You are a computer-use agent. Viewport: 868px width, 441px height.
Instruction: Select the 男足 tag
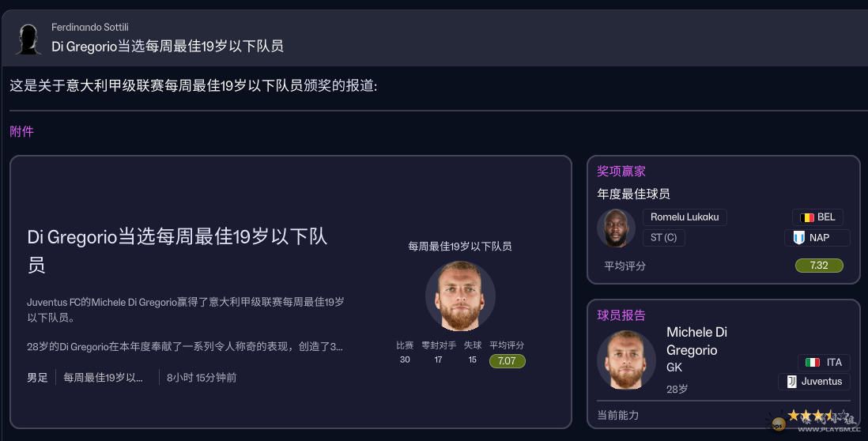pos(37,378)
